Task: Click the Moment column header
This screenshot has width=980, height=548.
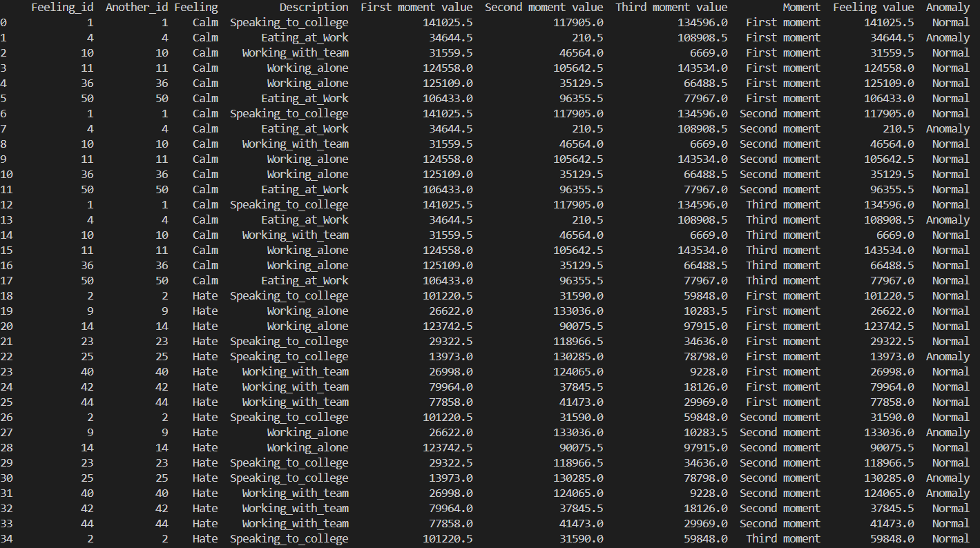Action: (x=801, y=8)
